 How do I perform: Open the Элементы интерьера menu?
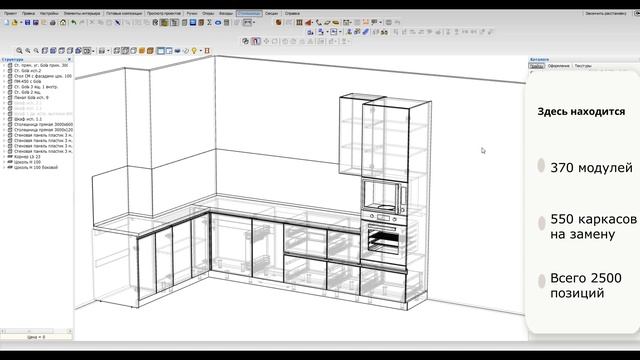(82, 13)
